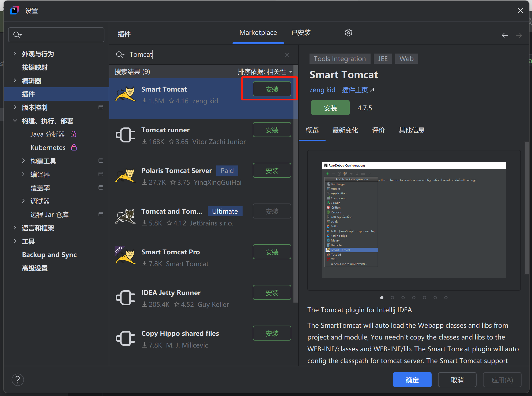532x396 pixels.
Task: Expand the 外观与行为 tree node
Action: [15, 54]
